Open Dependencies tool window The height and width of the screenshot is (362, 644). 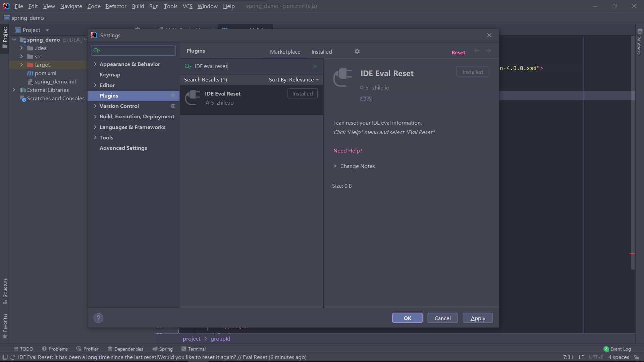125,349
